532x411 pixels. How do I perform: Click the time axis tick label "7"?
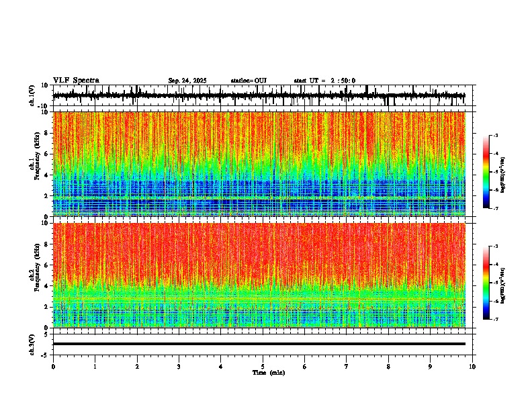coord(347,367)
